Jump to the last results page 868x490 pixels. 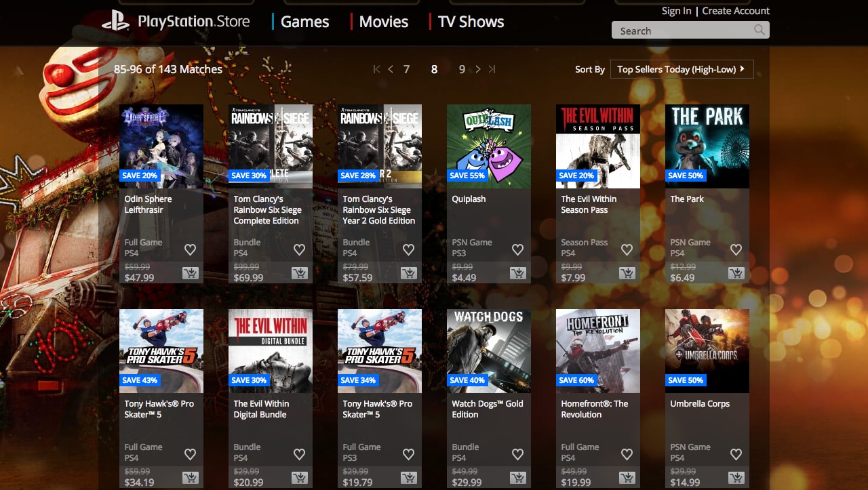492,69
